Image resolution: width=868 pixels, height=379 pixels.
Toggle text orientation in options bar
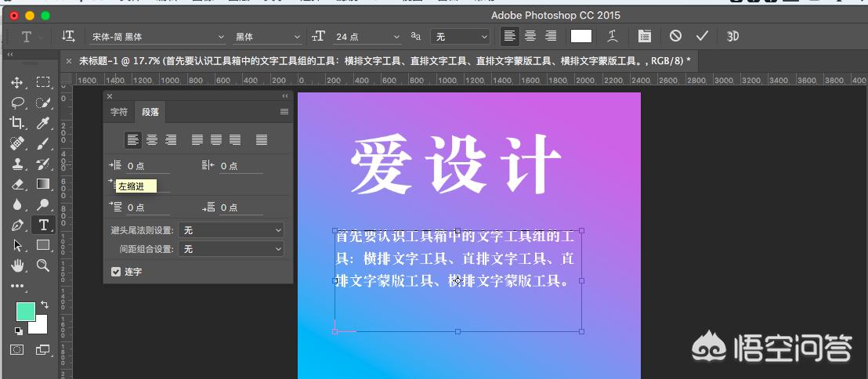point(69,37)
